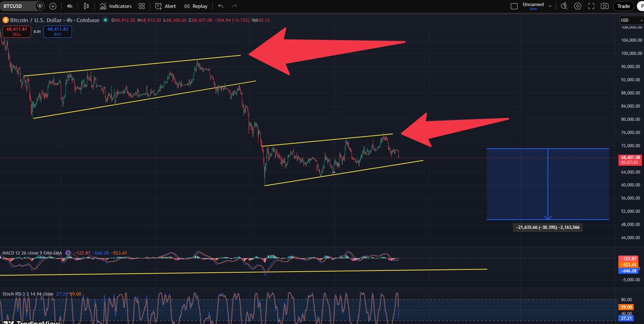Open the layout setup square icon

[x=514, y=6]
